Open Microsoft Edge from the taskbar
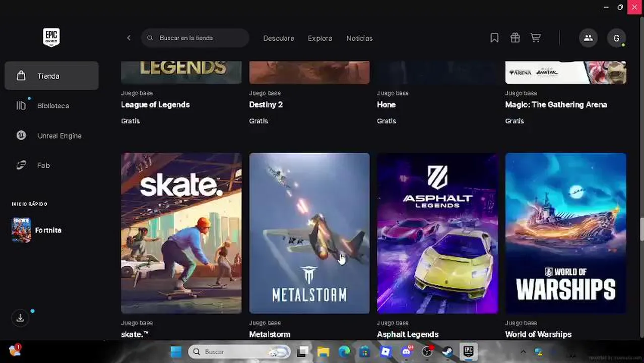 tap(344, 351)
